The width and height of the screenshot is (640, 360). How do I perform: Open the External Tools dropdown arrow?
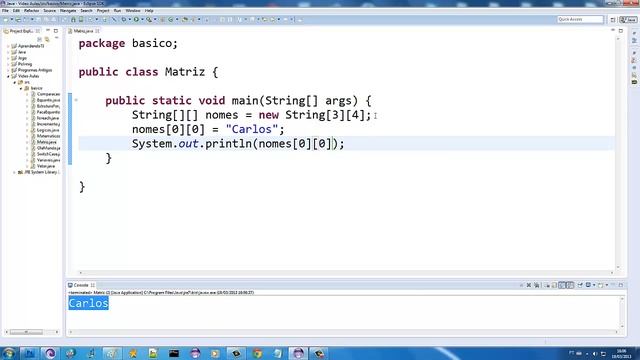click(x=156, y=20)
